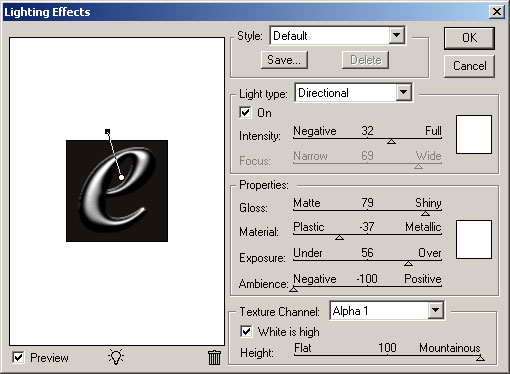
Task: Click the OK button
Action: pos(469,38)
